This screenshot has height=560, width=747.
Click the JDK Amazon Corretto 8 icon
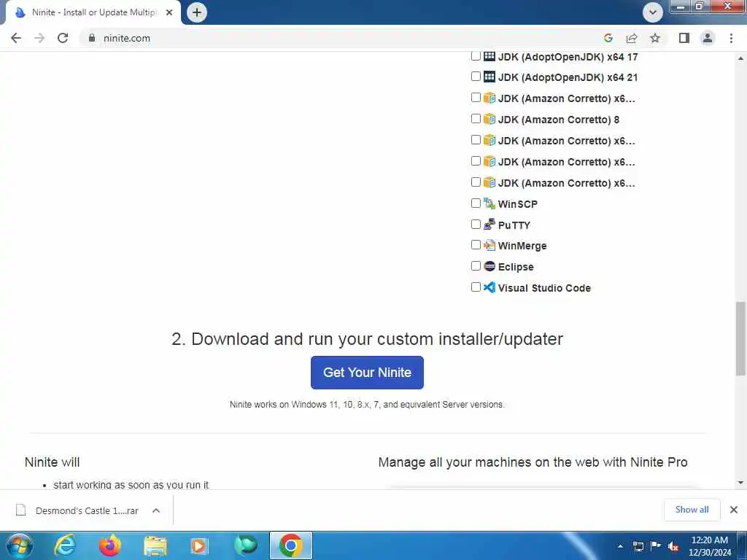tap(489, 119)
